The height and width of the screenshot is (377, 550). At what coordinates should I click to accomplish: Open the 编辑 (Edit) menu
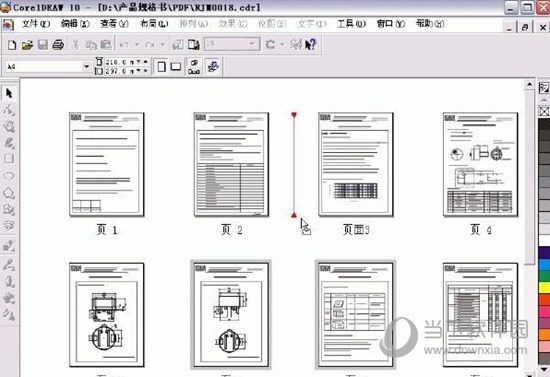tap(75, 24)
